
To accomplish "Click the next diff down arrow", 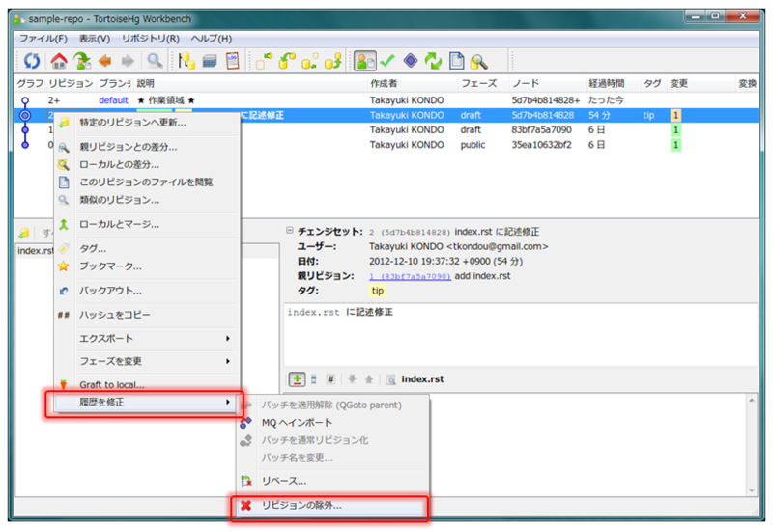I will tap(352, 379).
